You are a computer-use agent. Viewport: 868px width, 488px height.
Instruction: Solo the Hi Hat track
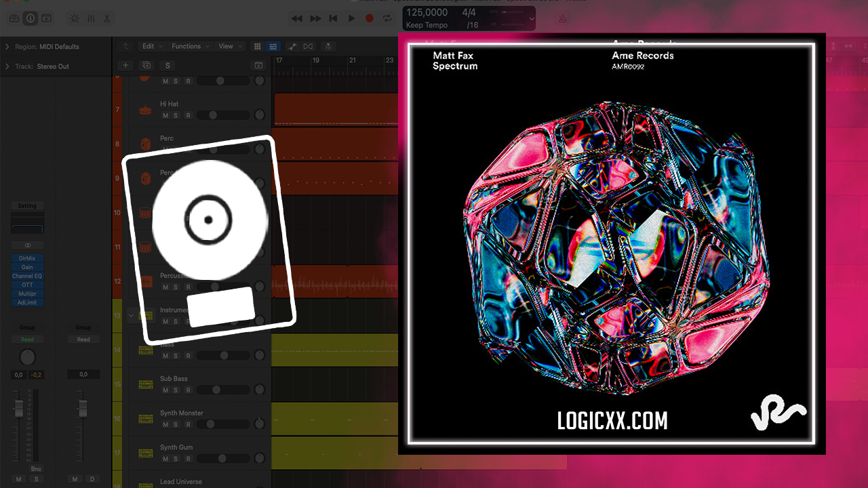click(176, 116)
